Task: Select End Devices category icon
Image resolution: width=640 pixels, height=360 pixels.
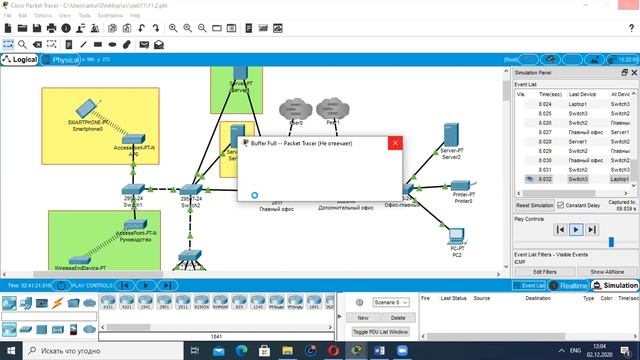Action: coord(25,303)
